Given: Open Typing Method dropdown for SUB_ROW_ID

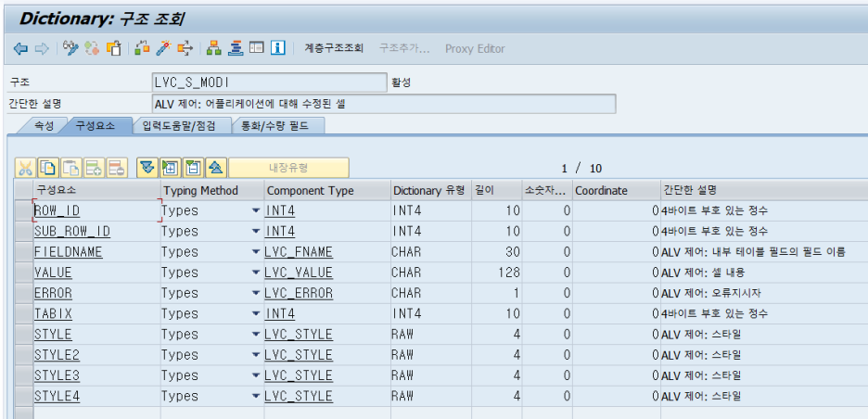Looking at the screenshot, I should [255, 231].
